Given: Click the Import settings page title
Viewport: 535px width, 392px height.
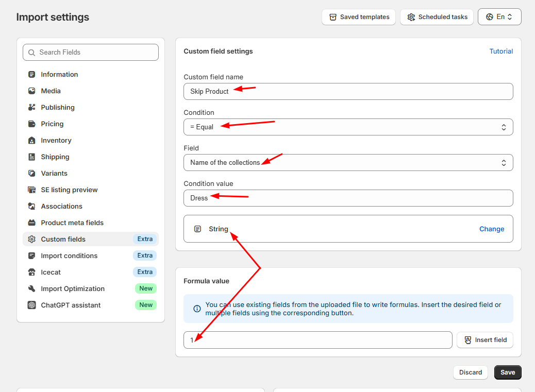Looking at the screenshot, I should 53,17.
